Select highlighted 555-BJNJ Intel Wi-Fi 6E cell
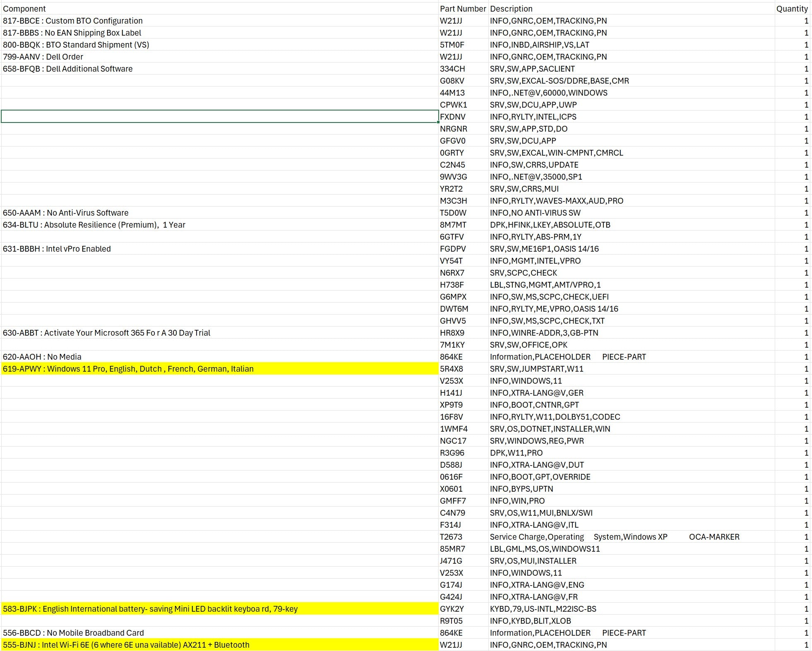This screenshot has width=812, height=651. (219, 645)
